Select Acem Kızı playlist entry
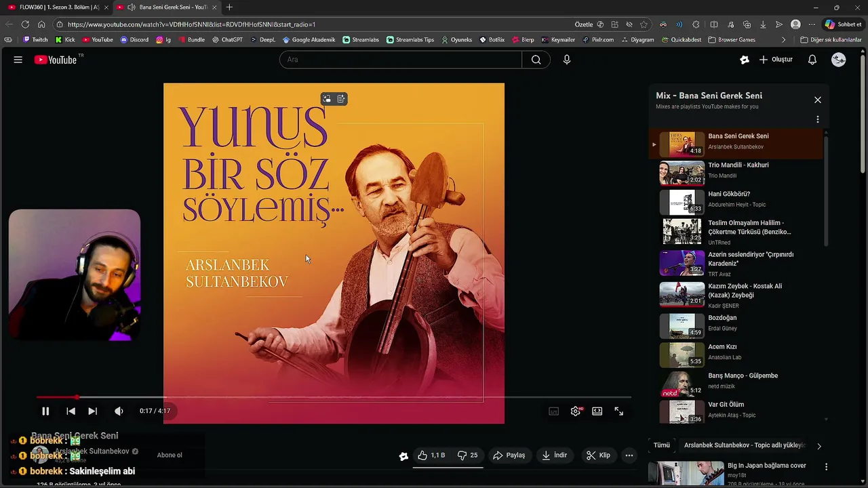868x488 pixels. point(736,354)
